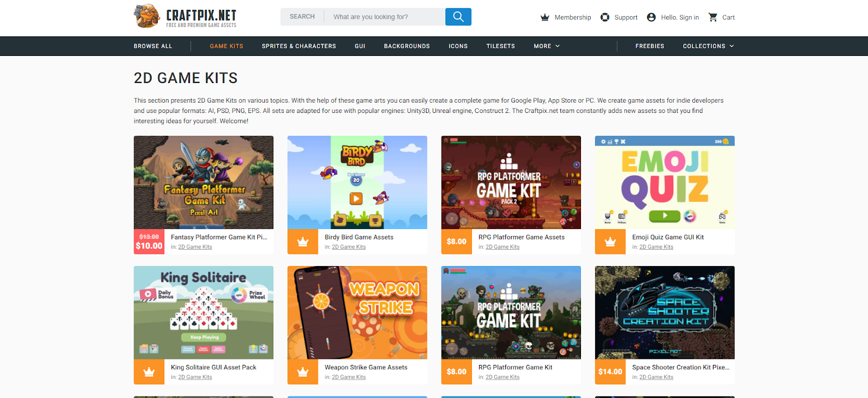Open the Cart link
This screenshot has width=868, height=398.
click(729, 17)
